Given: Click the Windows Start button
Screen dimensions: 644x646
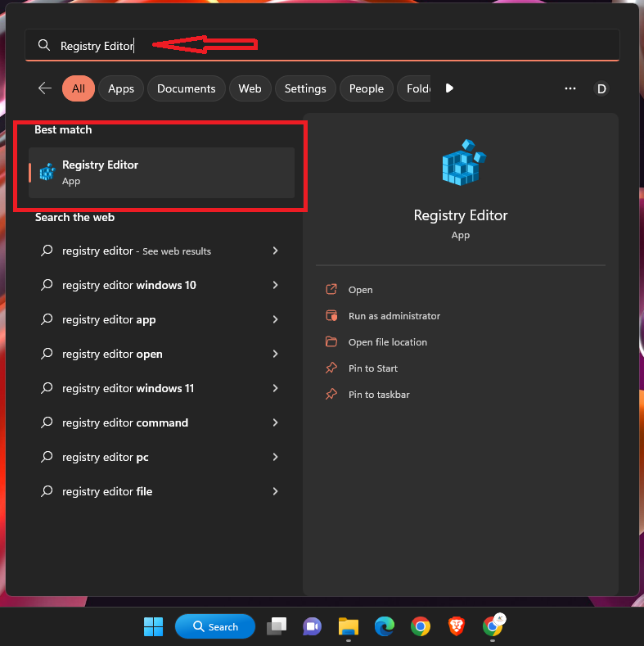Looking at the screenshot, I should tap(154, 626).
